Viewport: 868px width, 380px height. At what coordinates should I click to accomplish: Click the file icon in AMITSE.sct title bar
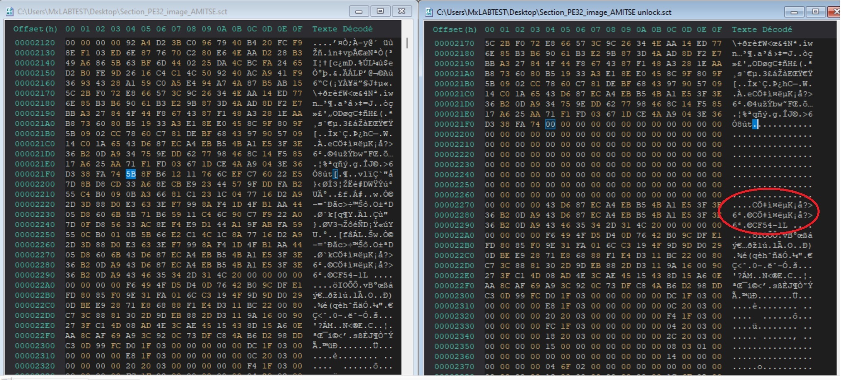(x=10, y=11)
